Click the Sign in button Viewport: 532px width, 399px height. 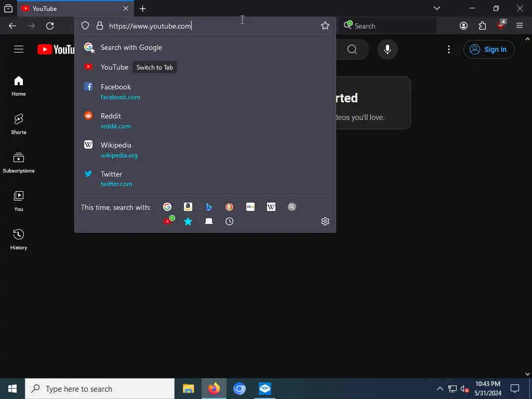(x=489, y=49)
